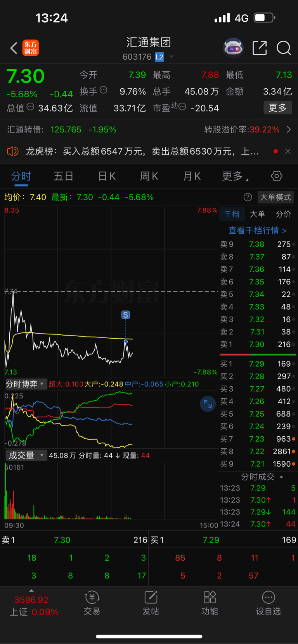The height and width of the screenshot is (644, 298).
Task: Tap info icon beside 总值
Action: [30, 107]
